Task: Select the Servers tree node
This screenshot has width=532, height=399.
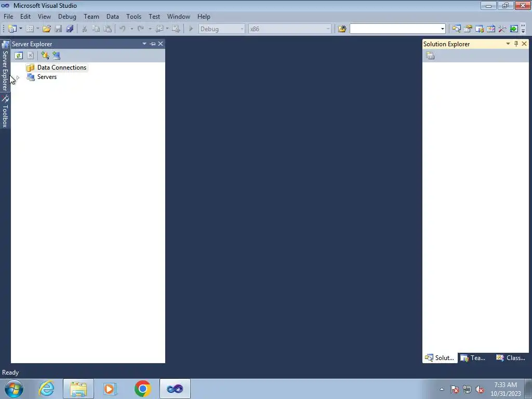Action: (42, 77)
